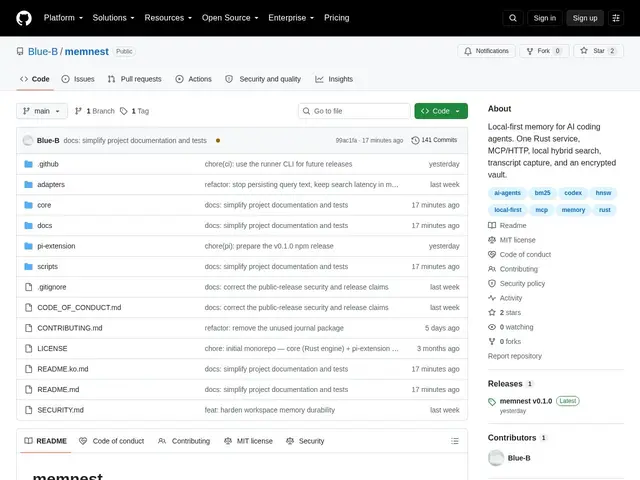Screen dimensions: 640x480
Task: Click the tag icon next to 1 Tag
Action: 124,111
